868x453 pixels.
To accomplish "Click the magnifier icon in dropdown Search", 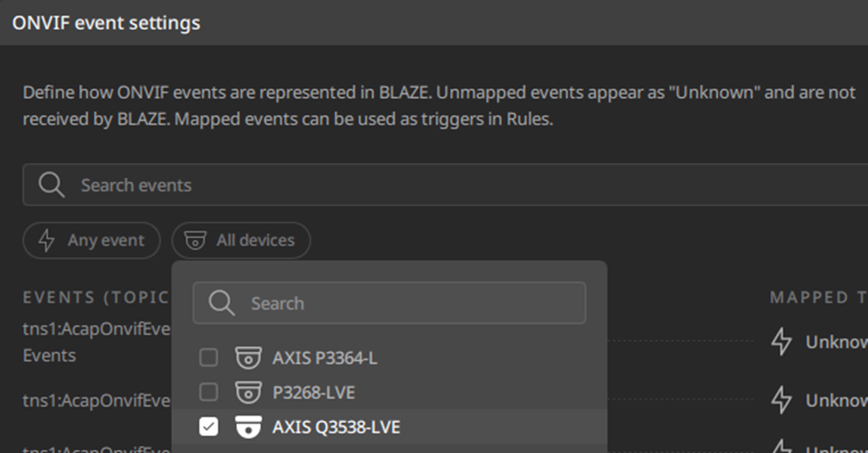I will (x=222, y=303).
